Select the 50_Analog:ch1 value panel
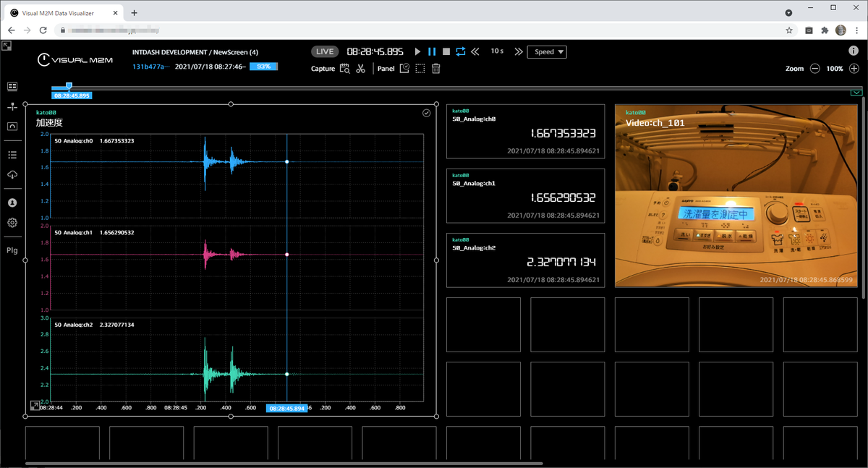 tap(525, 195)
